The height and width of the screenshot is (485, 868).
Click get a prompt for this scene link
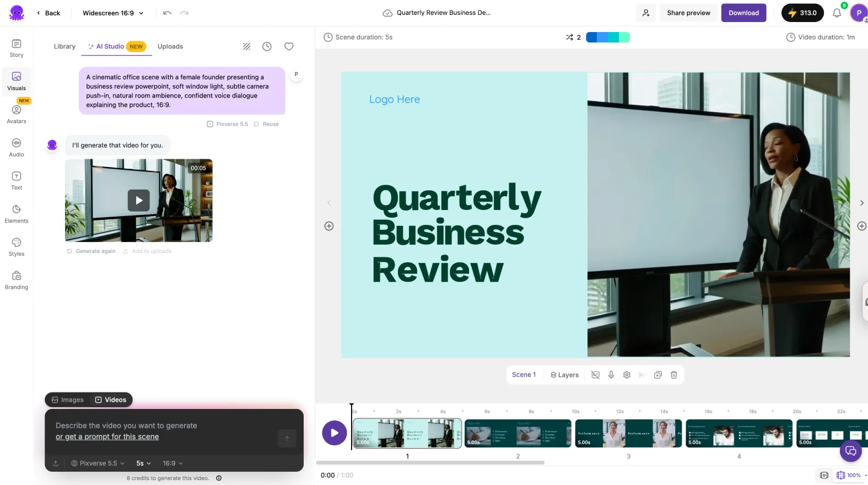pos(107,436)
